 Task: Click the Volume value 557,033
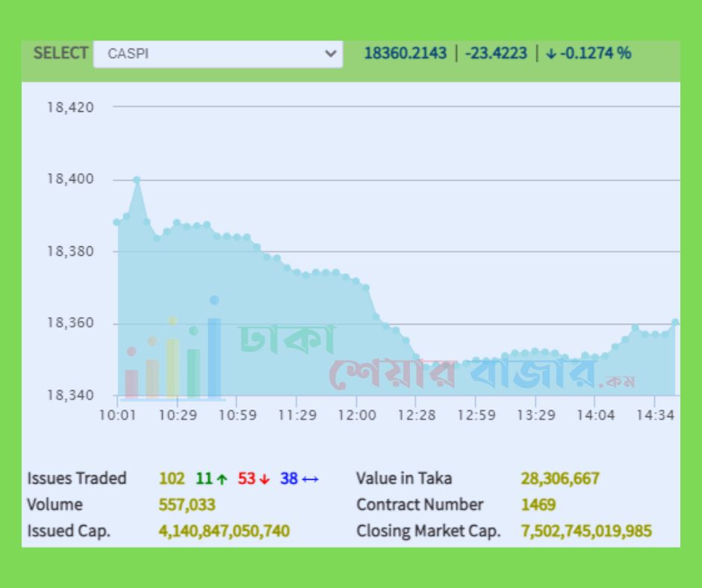(187, 505)
